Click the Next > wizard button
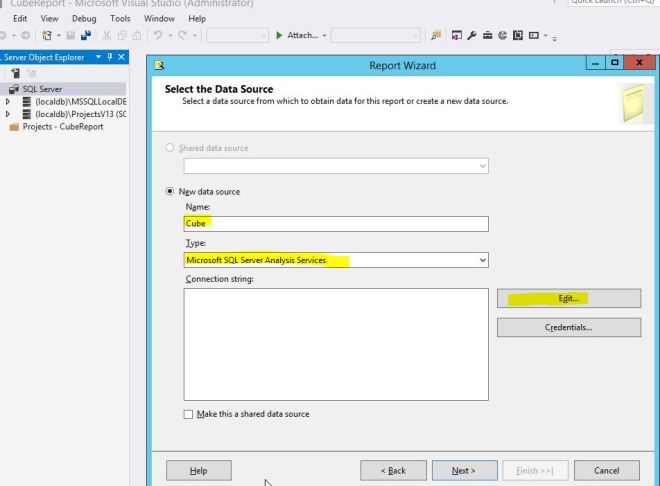Viewport: 660px width, 486px height. click(x=463, y=470)
